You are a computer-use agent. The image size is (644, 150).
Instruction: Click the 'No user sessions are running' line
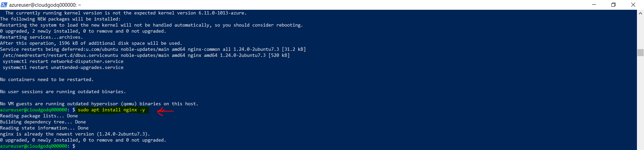tap(63, 92)
